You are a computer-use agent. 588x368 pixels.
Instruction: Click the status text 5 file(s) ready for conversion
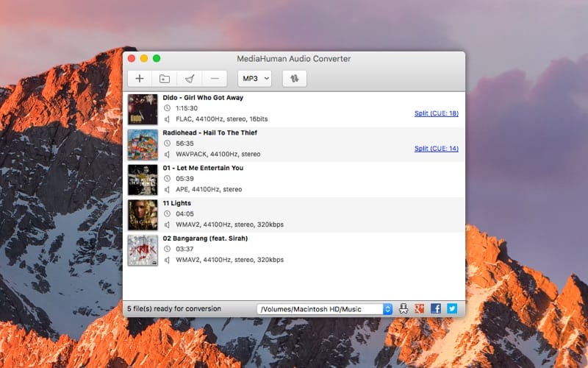pos(174,308)
